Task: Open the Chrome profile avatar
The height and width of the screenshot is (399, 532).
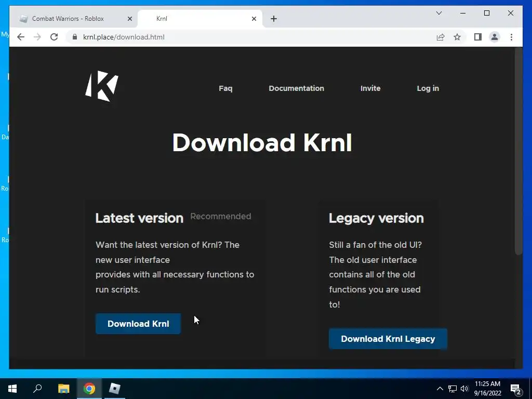Action: tap(495, 37)
